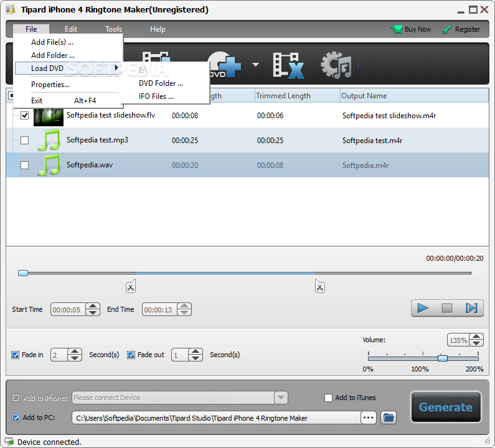Viewport: 495px width, 448px height.
Task: Click the End Time input field
Action: tap(160, 309)
